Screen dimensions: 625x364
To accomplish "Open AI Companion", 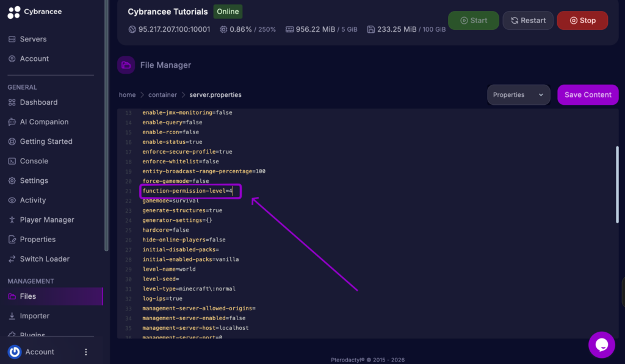I will point(44,122).
